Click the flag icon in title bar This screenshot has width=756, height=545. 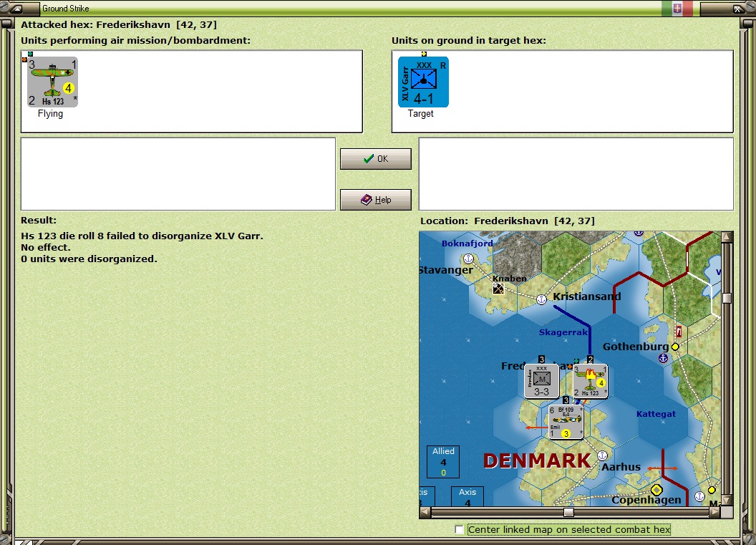pos(677,9)
